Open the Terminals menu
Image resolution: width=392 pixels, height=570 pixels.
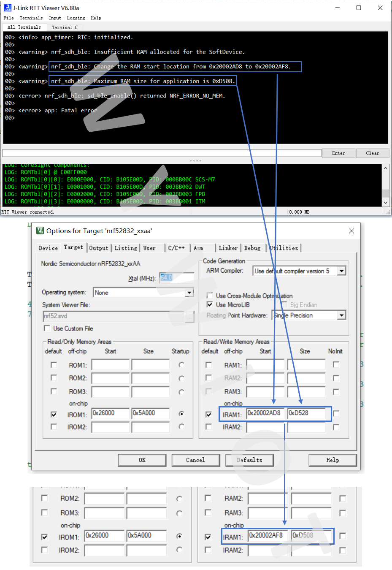click(x=31, y=18)
